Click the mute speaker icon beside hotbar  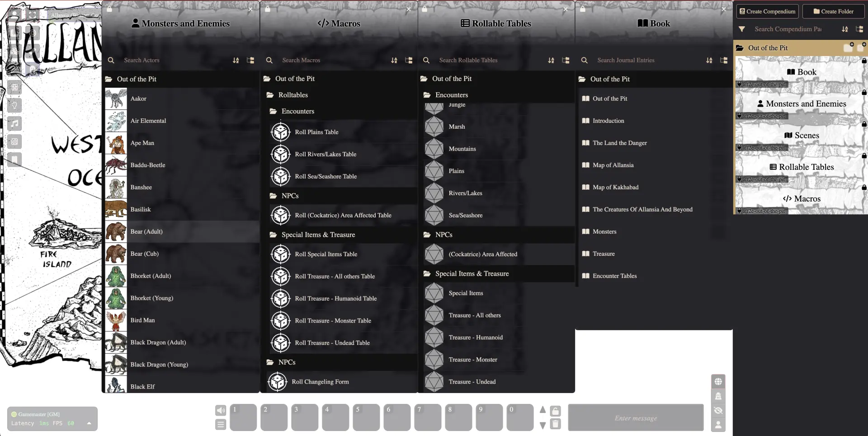(x=220, y=410)
